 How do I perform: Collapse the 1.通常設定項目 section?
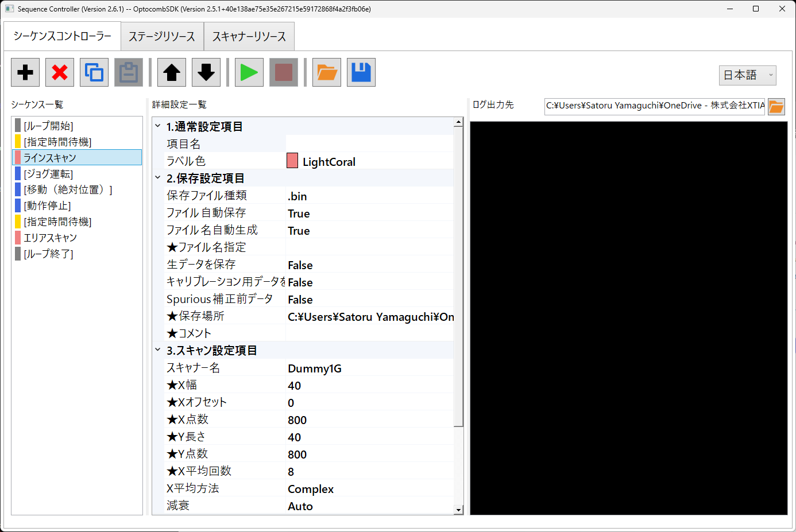pos(158,126)
